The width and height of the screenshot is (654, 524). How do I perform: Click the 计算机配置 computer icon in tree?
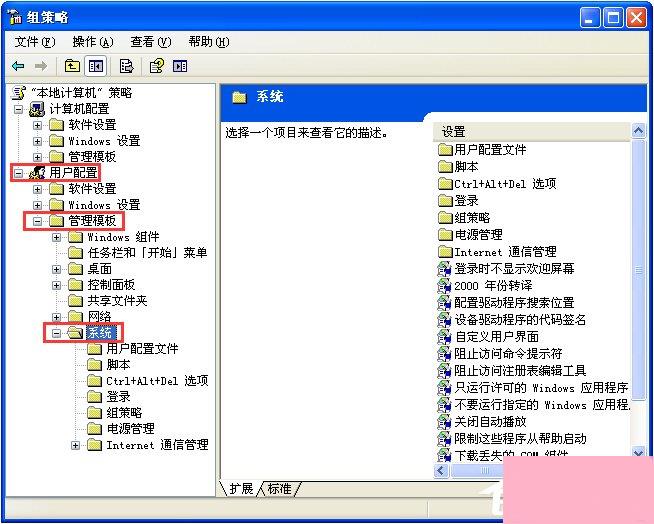pyautogui.click(x=37, y=109)
